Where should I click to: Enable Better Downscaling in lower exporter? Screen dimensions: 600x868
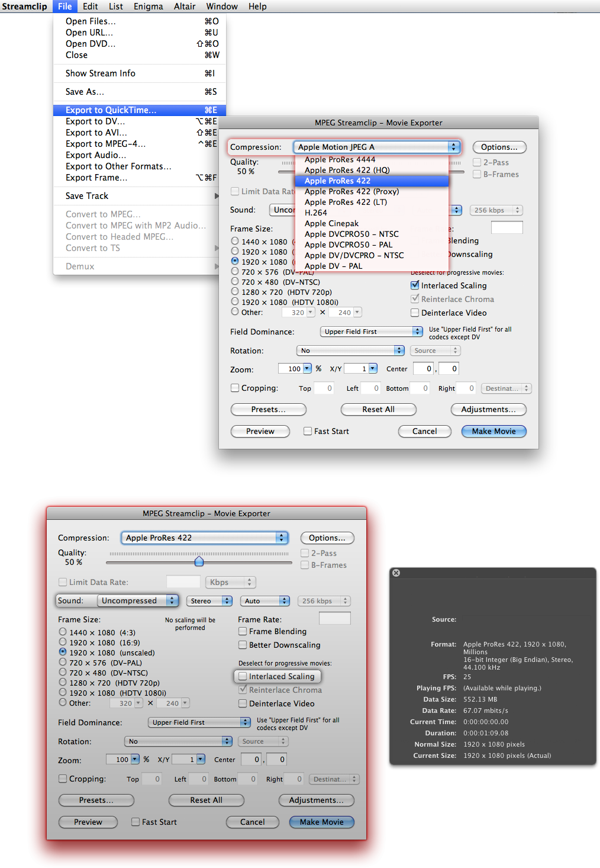[243, 645]
